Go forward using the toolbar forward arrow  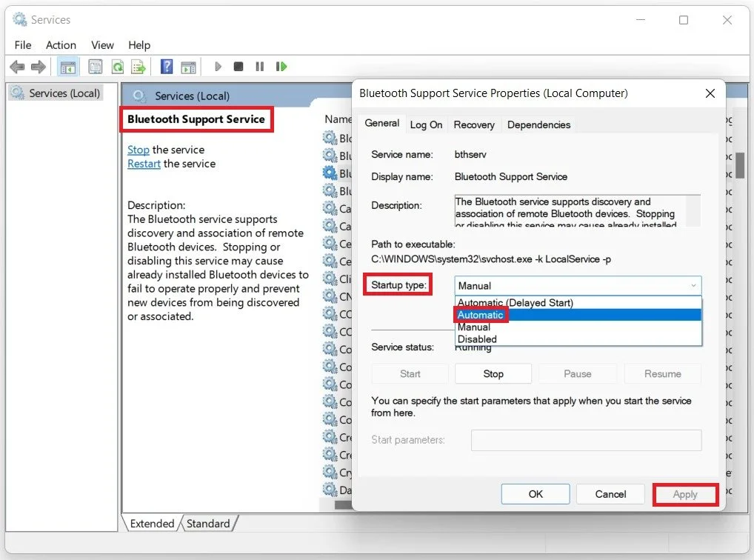38,67
